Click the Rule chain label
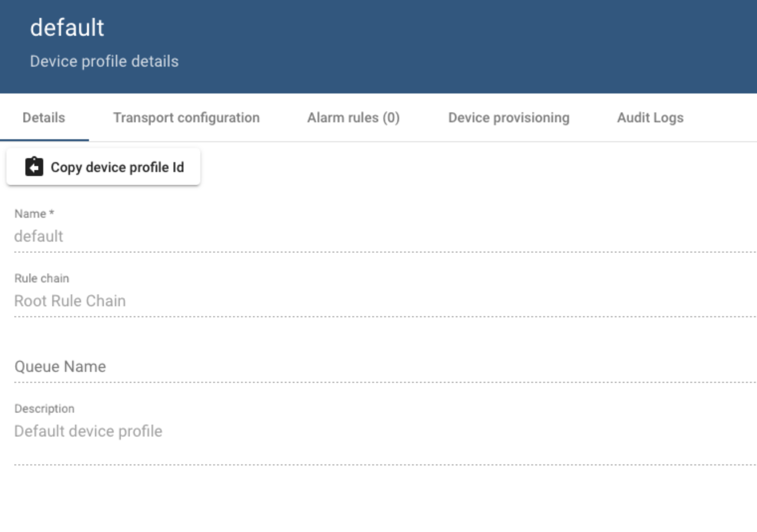Image resolution: width=757 pixels, height=532 pixels. tap(42, 278)
